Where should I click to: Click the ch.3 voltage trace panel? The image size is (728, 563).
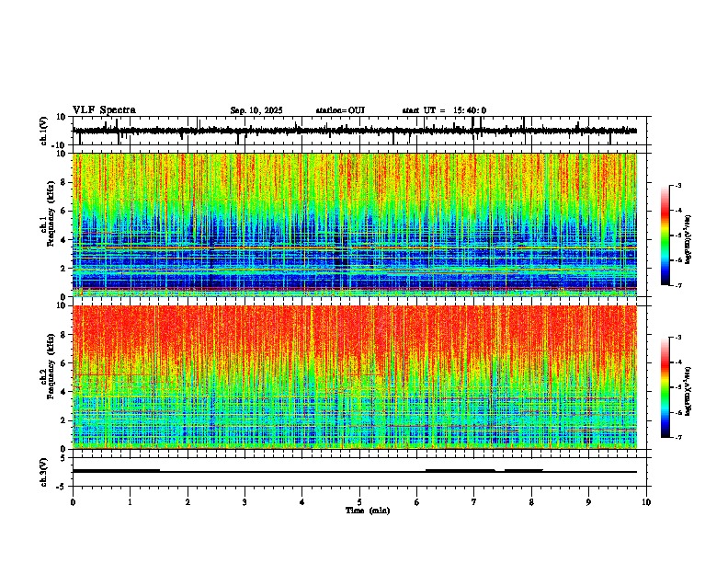point(359,472)
